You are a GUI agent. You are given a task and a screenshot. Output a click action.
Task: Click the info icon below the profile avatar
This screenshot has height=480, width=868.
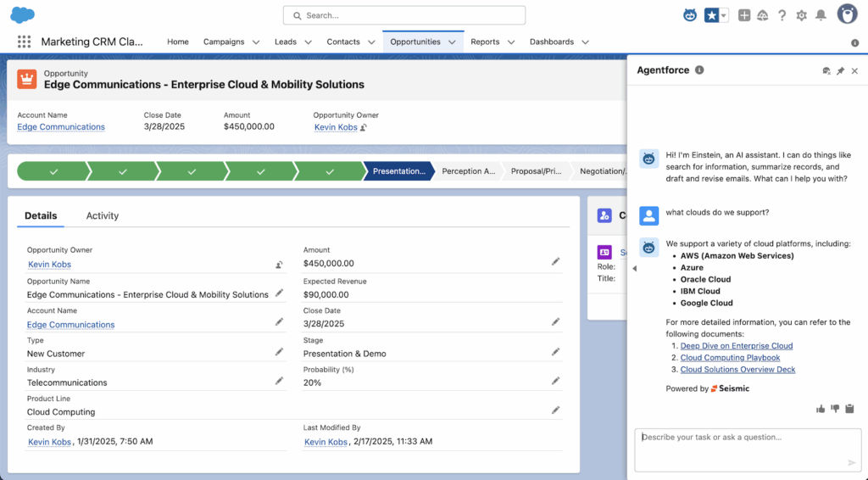pyautogui.click(x=854, y=43)
